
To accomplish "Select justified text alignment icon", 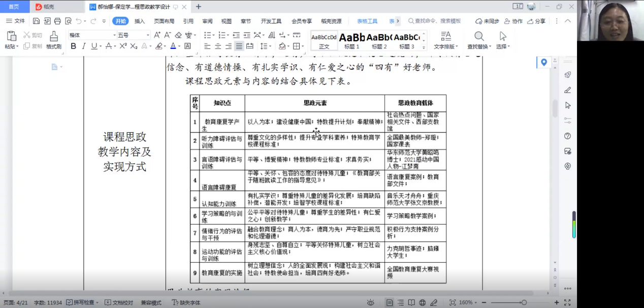I will click(x=239, y=46).
